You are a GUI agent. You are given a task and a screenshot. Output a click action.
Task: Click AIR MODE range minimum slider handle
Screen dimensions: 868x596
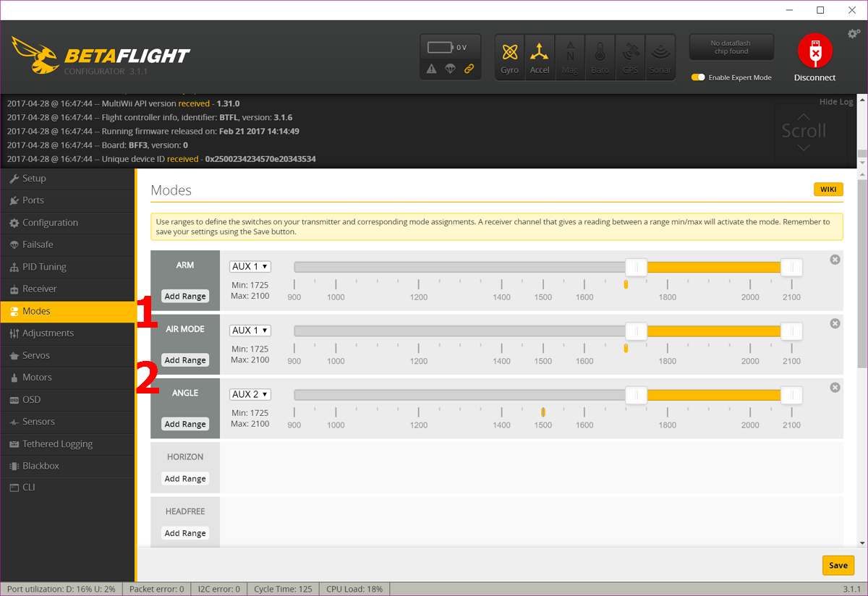pyautogui.click(x=637, y=331)
